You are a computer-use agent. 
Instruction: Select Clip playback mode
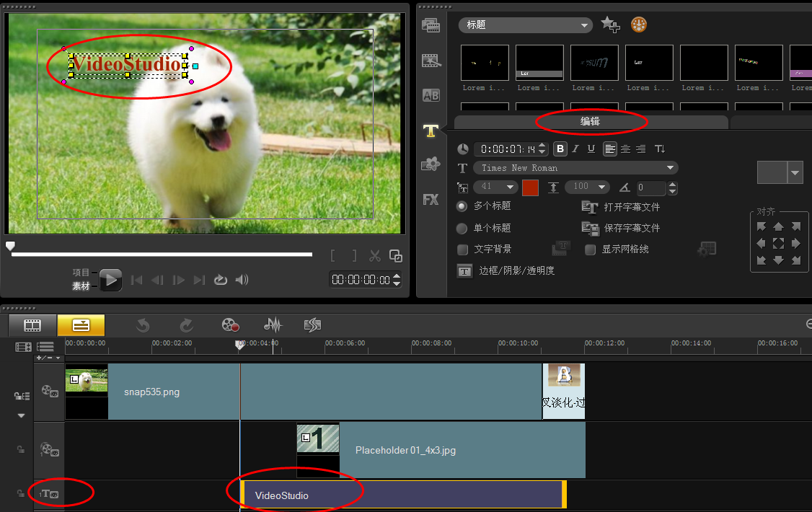pos(81,286)
